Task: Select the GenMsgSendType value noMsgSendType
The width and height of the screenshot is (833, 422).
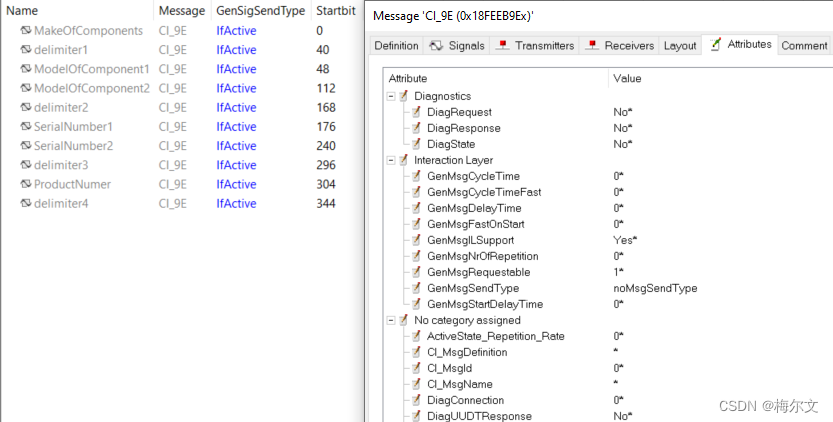Action: tap(655, 288)
